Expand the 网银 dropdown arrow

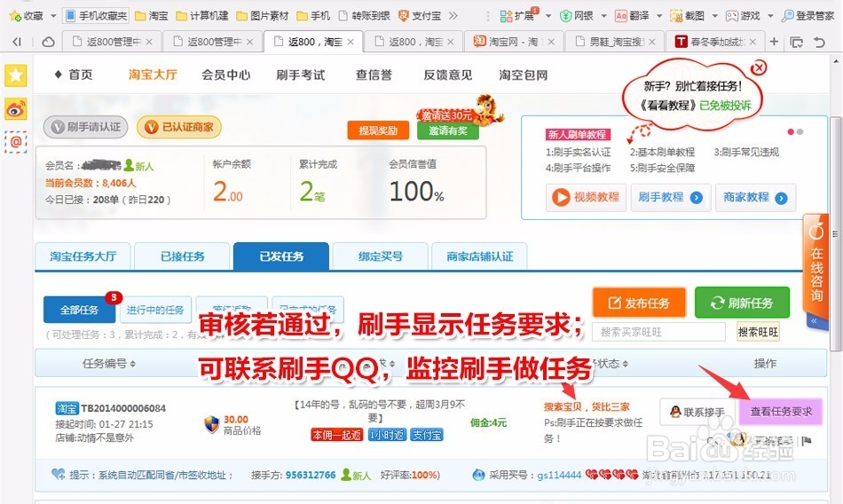pyautogui.click(x=603, y=16)
